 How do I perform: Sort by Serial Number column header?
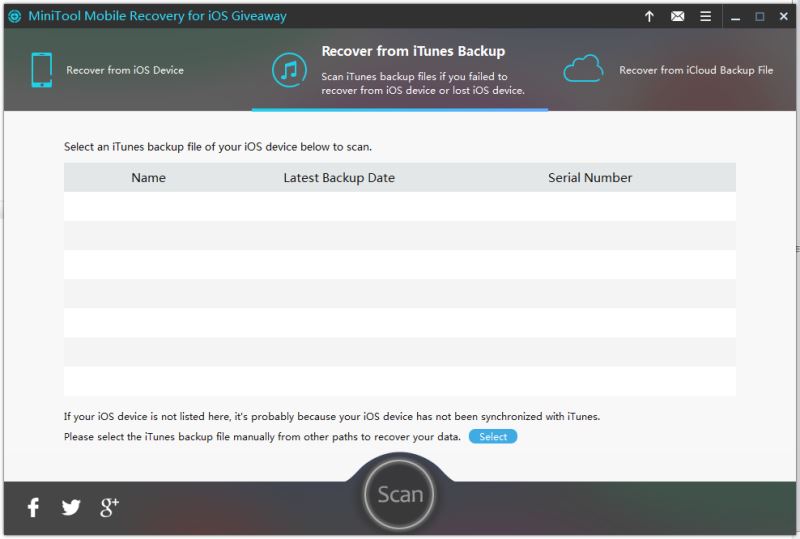click(x=590, y=178)
